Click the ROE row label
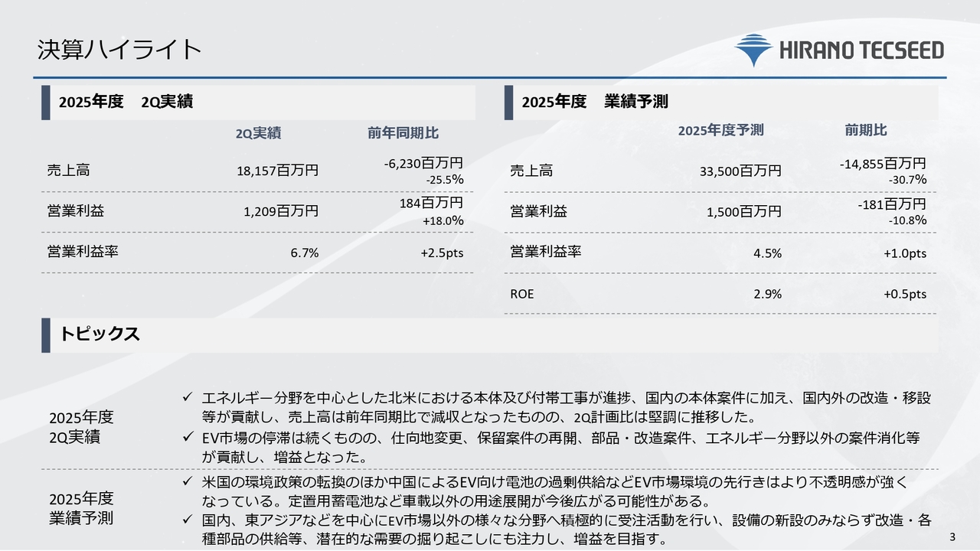The width and height of the screenshot is (980, 551). pyautogui.click(x=522, y=294)
